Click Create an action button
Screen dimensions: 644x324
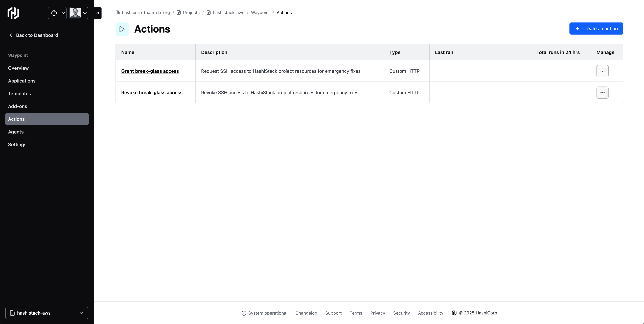[x=596, y=29]
